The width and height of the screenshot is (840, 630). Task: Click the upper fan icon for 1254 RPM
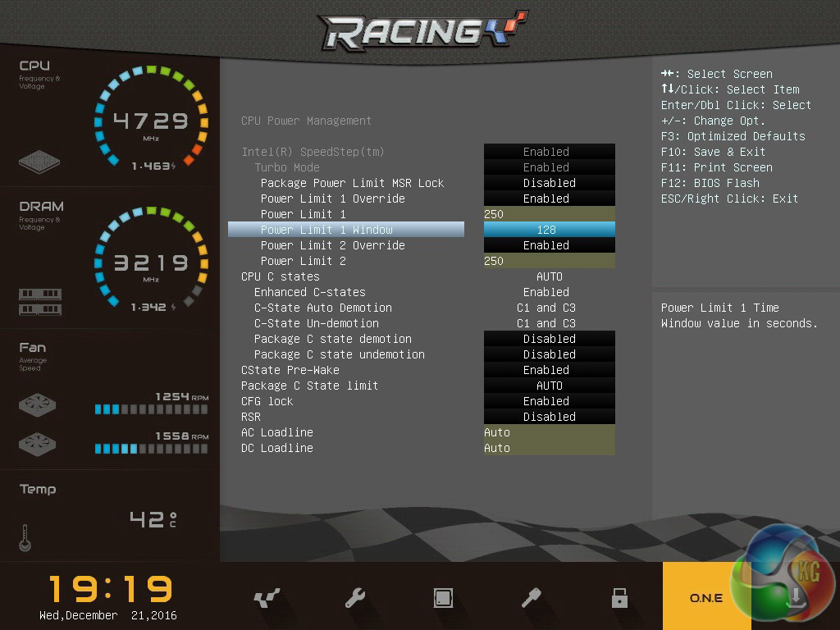37,405
